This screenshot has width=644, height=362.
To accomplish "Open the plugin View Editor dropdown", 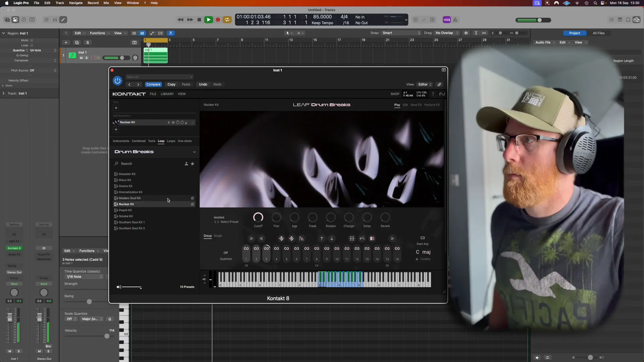I will pyautogui.click(x=425, y=84).
